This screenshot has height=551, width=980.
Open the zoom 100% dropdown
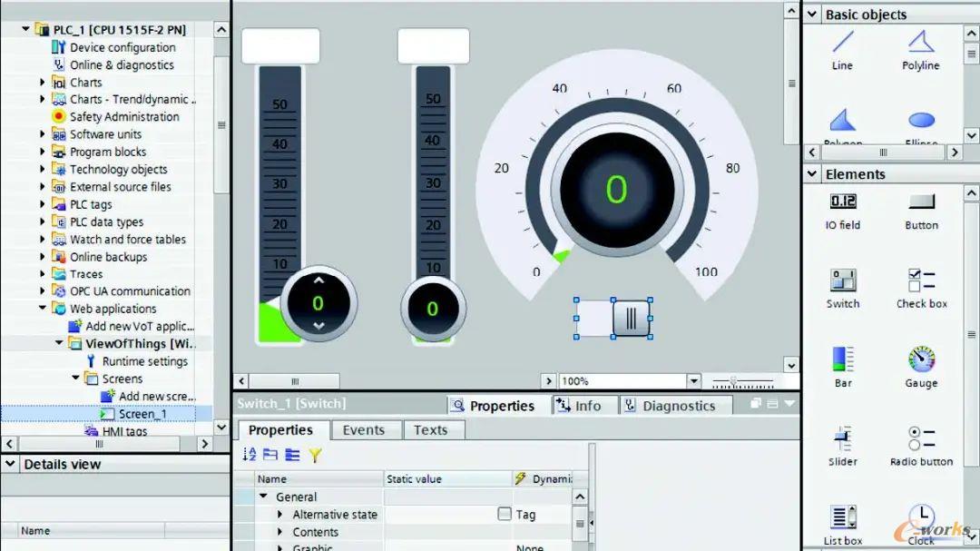(x=694, y=381)
